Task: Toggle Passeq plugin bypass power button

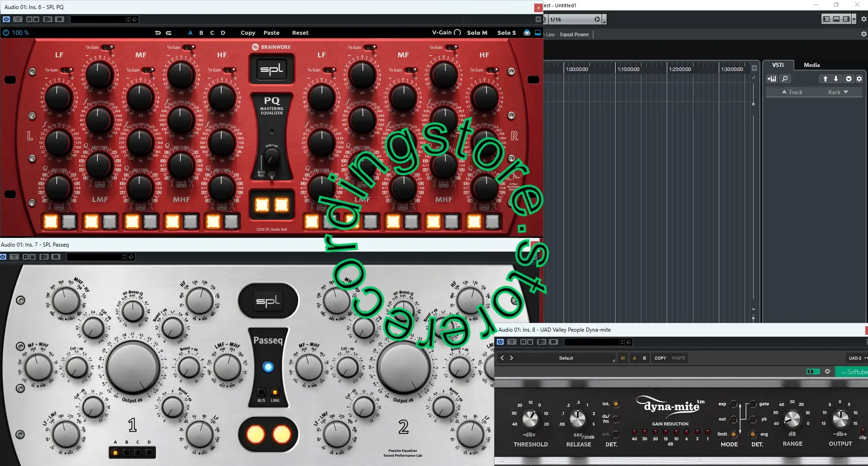Action: pos(3,257)
